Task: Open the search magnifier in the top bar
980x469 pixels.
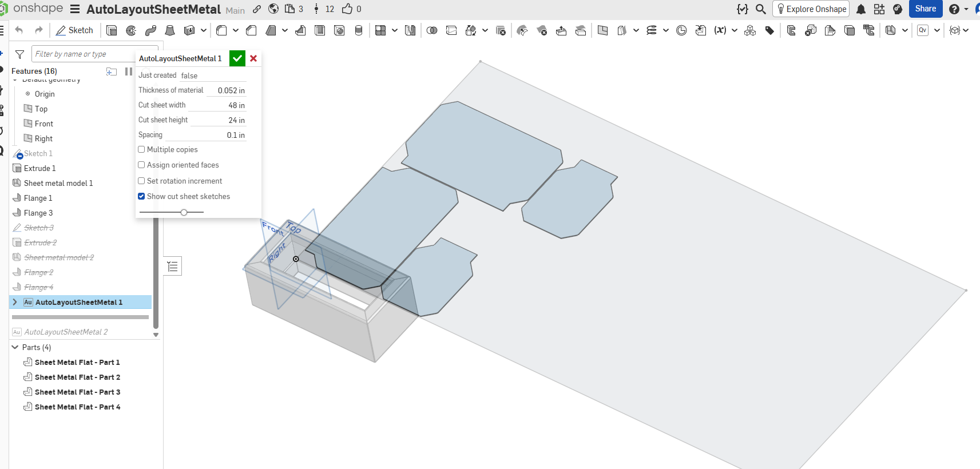Action: 761,9
